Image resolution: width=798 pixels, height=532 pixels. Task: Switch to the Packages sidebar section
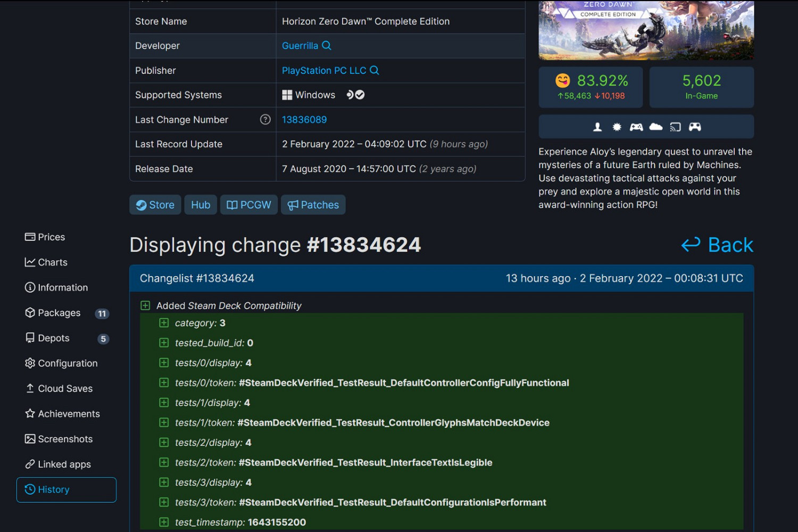click(x=59, y=313)
